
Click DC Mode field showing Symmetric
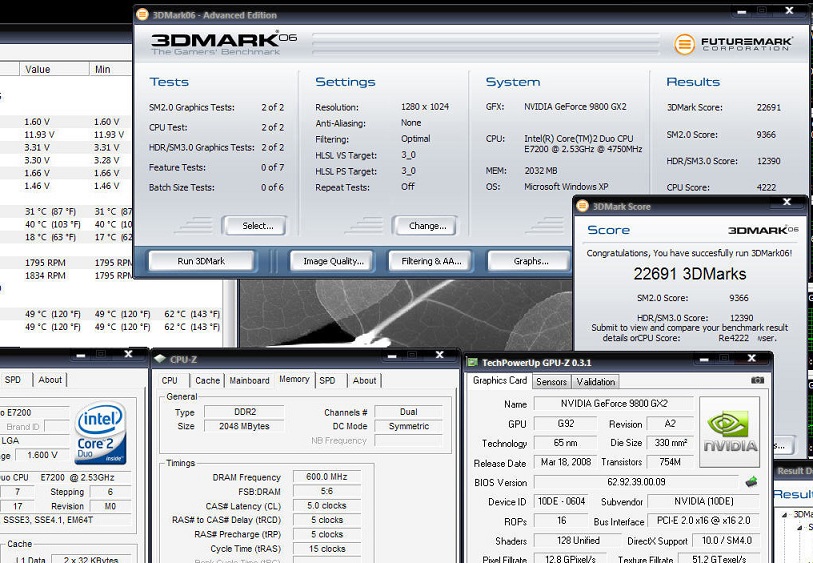pos(409,426)
